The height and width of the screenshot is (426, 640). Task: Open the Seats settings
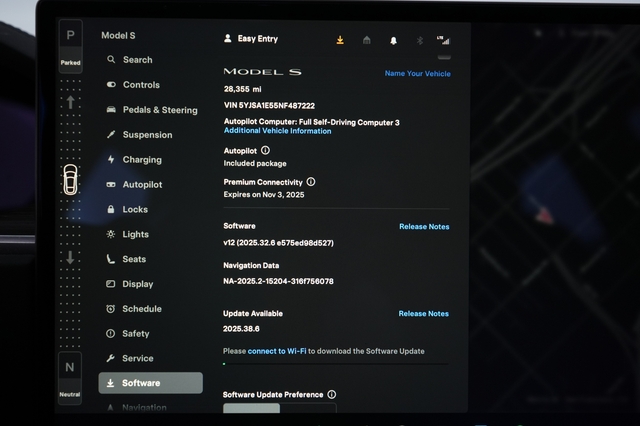[126, 259]
